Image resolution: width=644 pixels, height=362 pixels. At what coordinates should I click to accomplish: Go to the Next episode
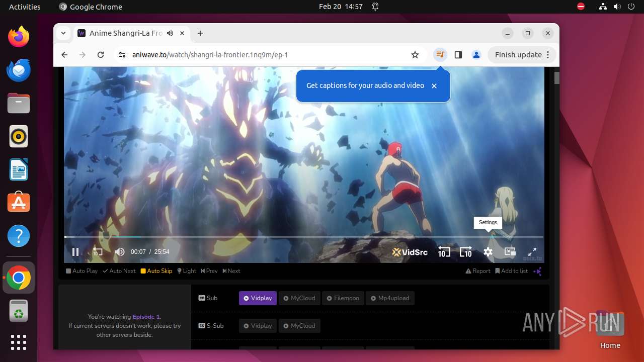(231, 271)
